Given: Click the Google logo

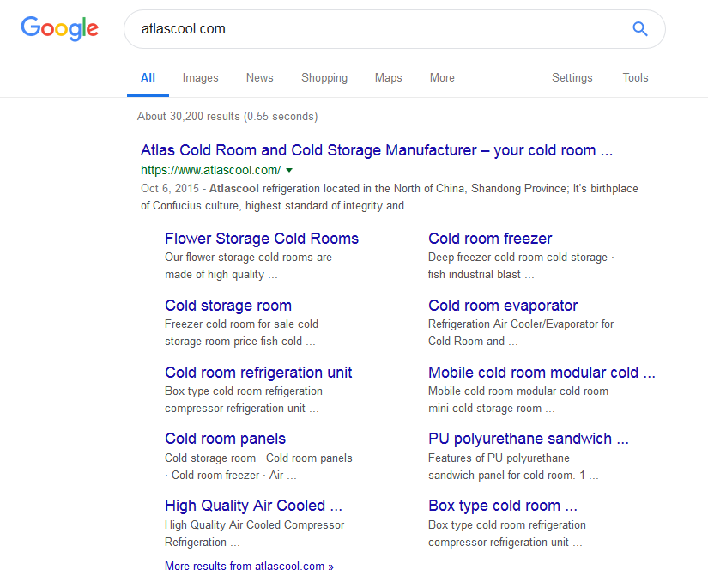Looking at the screenshot, I should click(59, 28).
